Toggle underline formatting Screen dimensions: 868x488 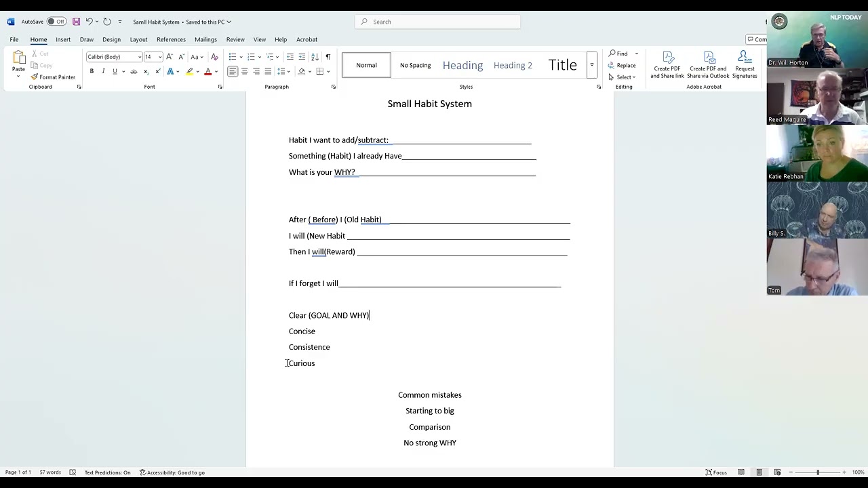coord(115,71)
